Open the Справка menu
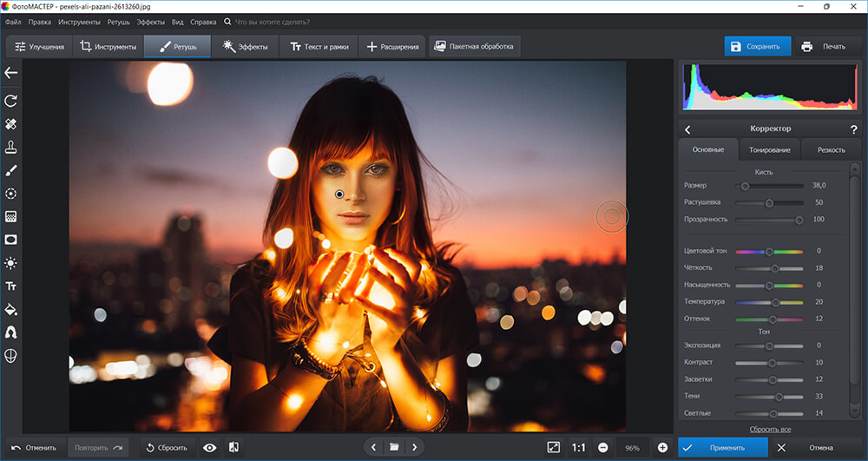Viewport: 868px width, 461px height. pos(203,22)
